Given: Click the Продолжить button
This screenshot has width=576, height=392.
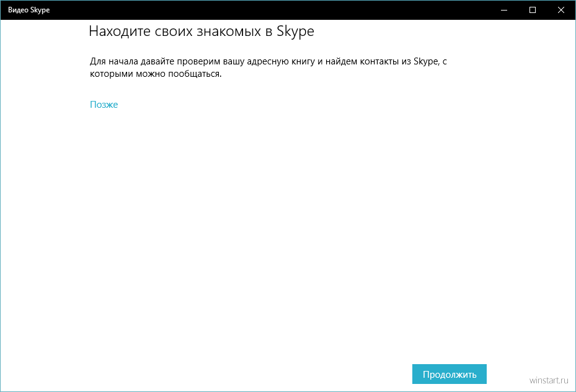Looking at the screenshot, I should pyautogui.click(x=450, y=374).
